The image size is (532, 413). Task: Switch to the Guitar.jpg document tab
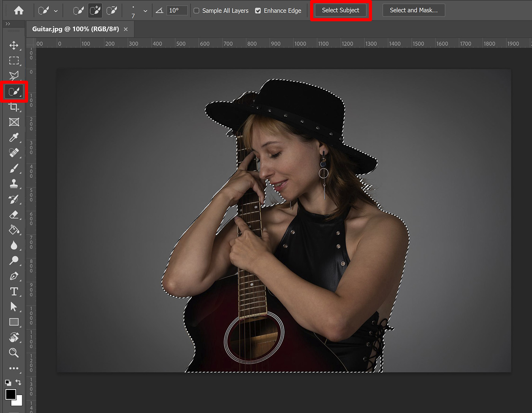pyautogui.click(x=76, y=29)
